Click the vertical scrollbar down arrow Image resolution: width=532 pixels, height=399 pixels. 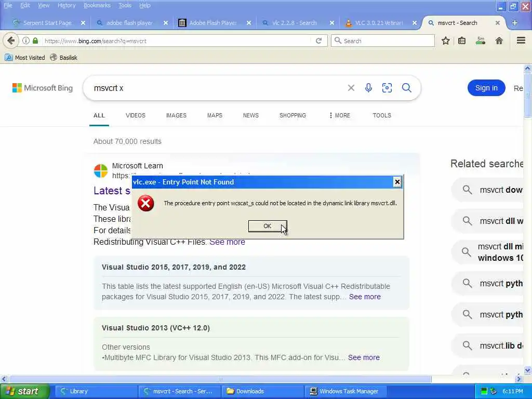pos(527,370)
